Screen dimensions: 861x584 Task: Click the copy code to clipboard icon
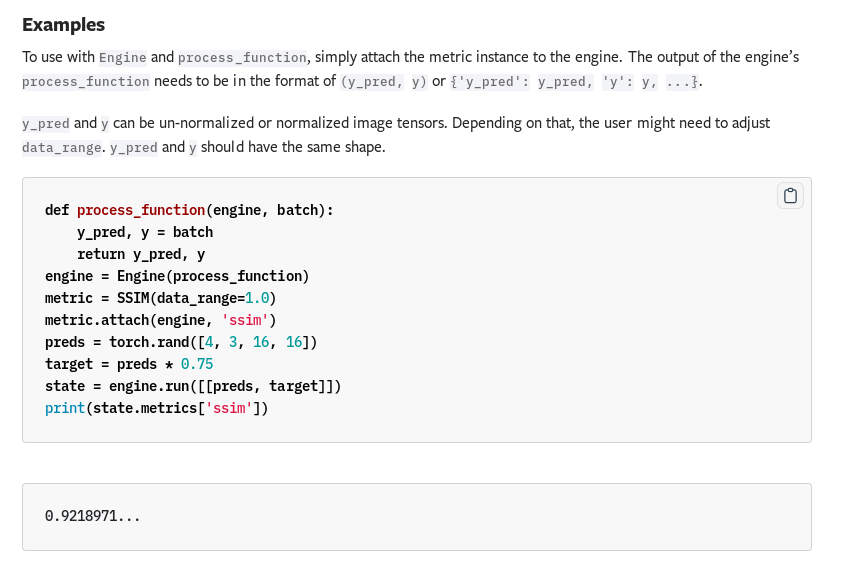(790, 196)
